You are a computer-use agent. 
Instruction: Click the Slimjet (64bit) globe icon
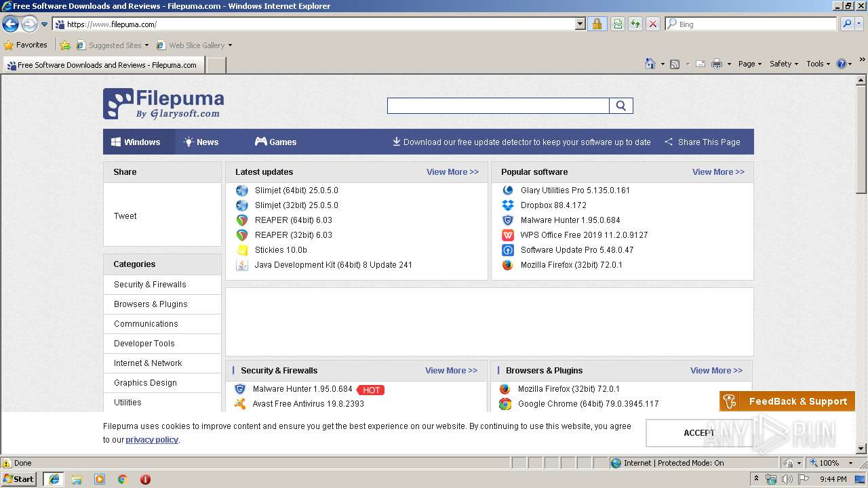[242, 190]
